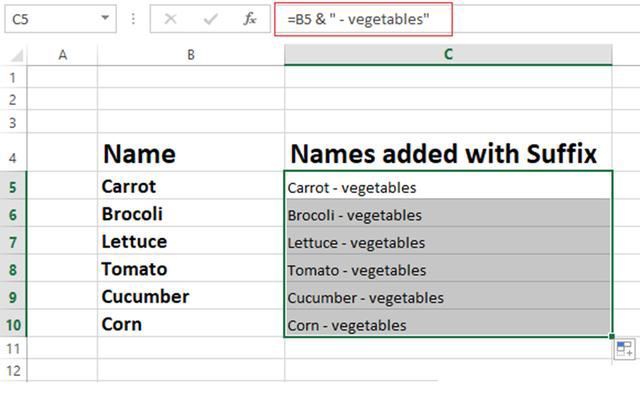Click the 'Name' header cell
640x401 pixels.
(191, 152)
